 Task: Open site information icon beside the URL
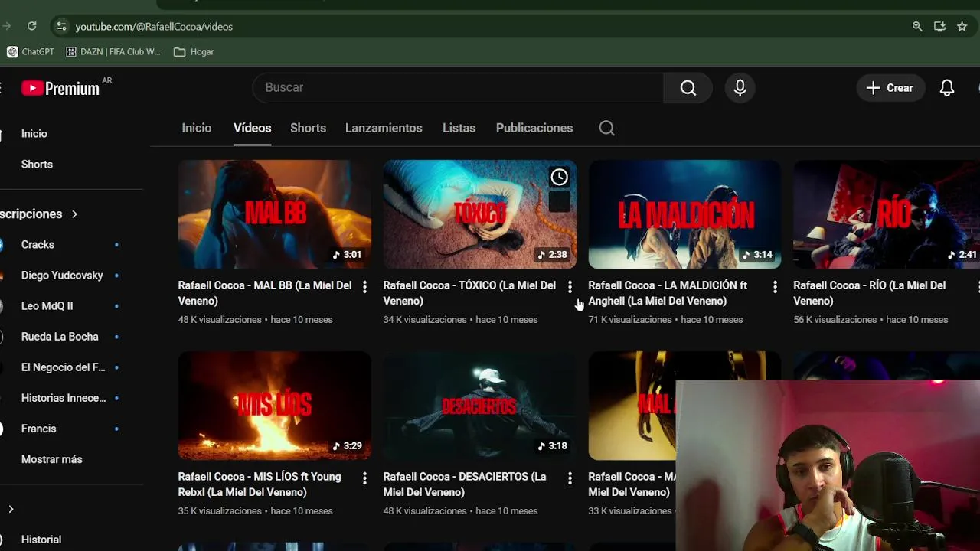click(61, 26)
